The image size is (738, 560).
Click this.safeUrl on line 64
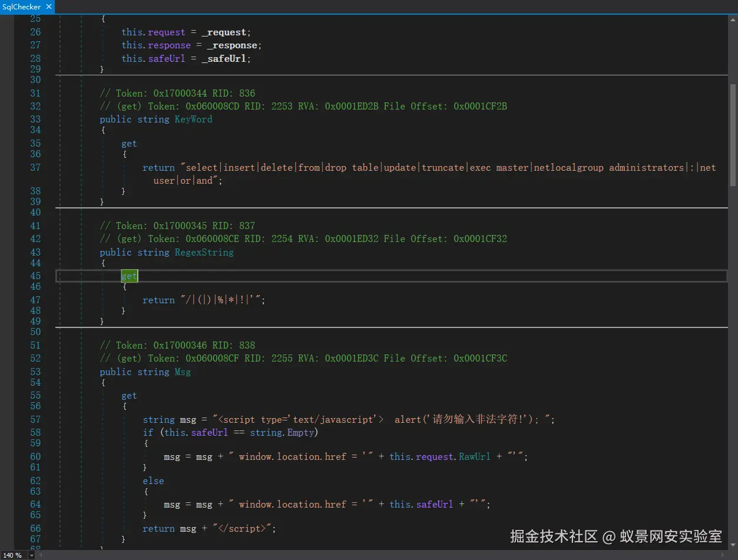pyautogui.click(x=421, y=504)
